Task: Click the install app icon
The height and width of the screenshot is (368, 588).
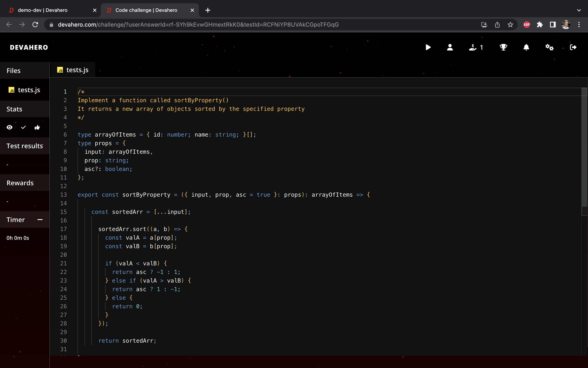Action: 484,25
